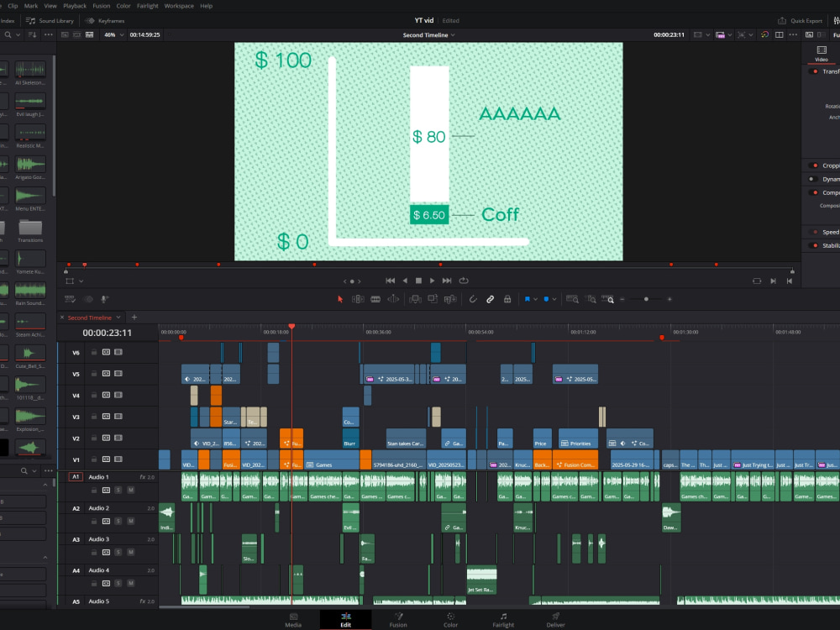Viewport: 840px width, 630px height.
Task: Disable the V4 video track
Action: pos(118,396)
